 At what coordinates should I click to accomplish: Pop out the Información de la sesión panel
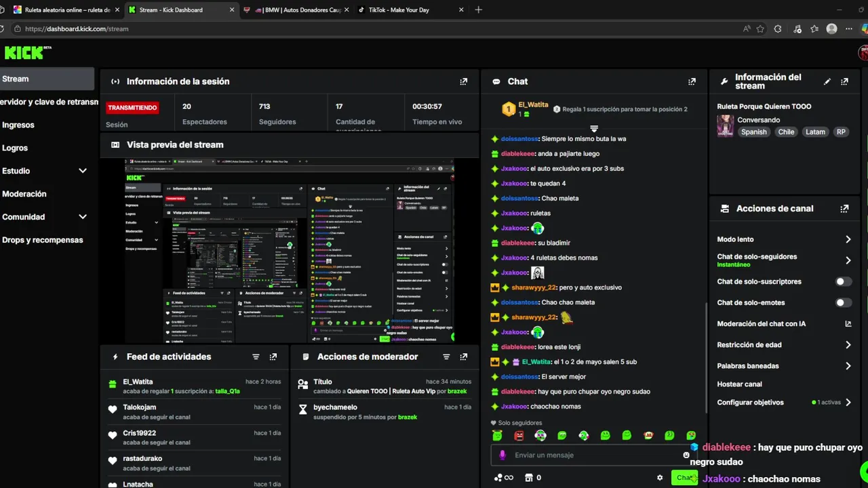(464, 81)
